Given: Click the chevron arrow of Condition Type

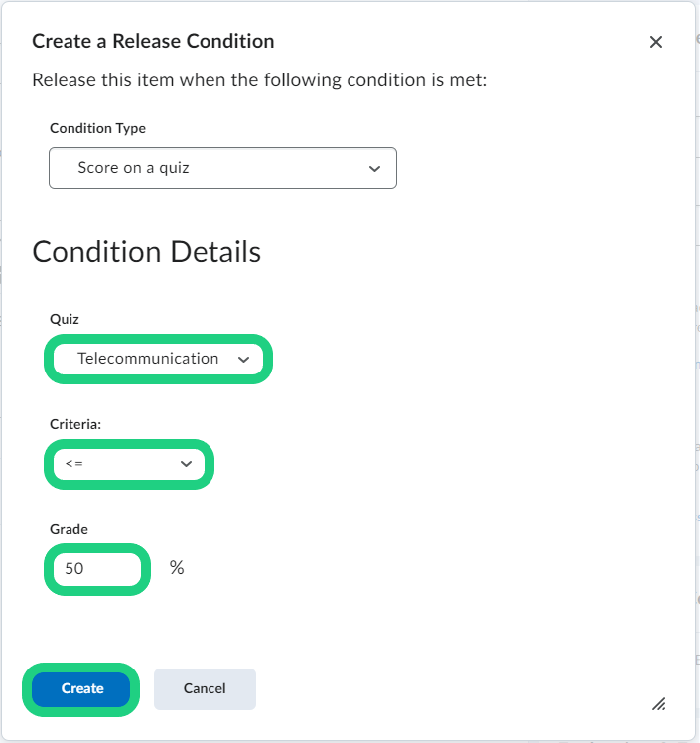Looking at the screenshot, I should 374,169.
